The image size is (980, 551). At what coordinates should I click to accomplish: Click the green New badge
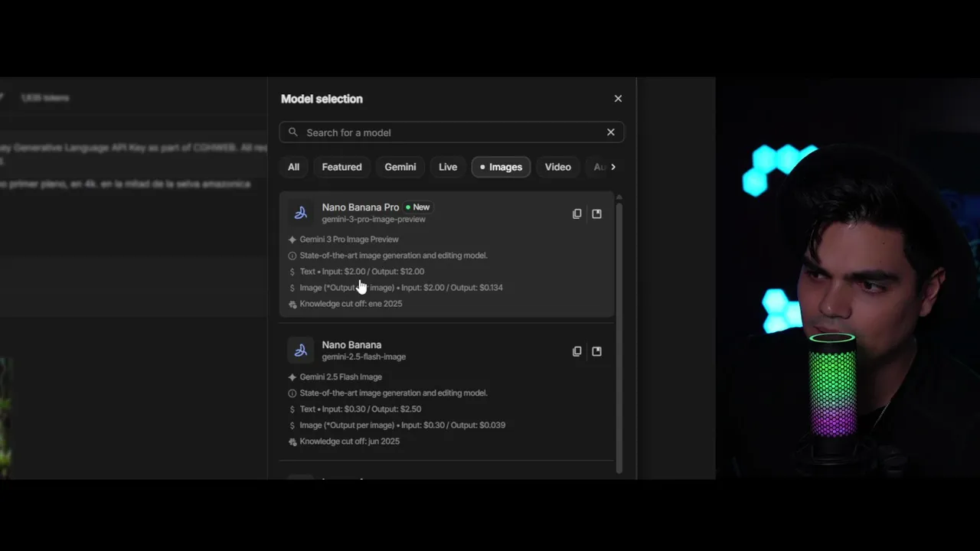click(x=418, y=207)
